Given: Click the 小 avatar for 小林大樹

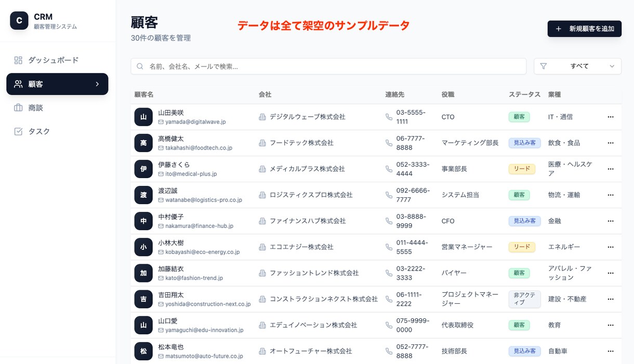Looking at the screenshot, I should (143, 247).
